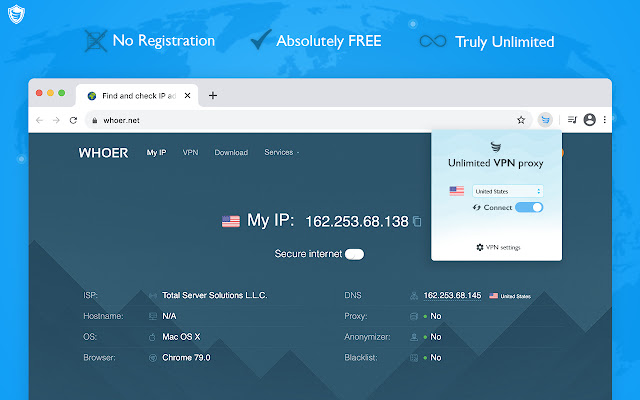Open the United States country dropdown

[508, 191]
